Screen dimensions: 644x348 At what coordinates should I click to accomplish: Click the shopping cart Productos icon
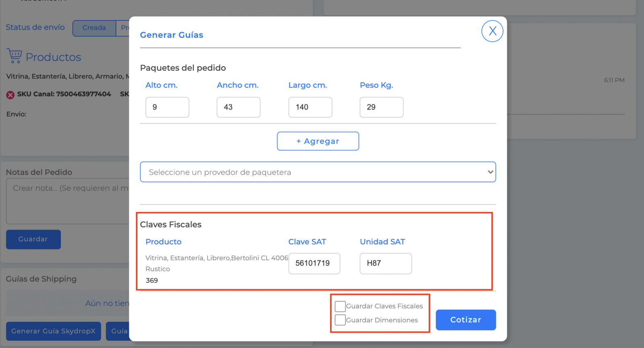(14, 56)
